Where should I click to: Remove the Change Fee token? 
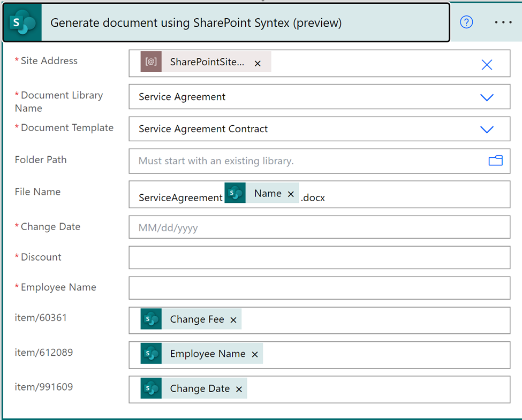coord(233,320)
